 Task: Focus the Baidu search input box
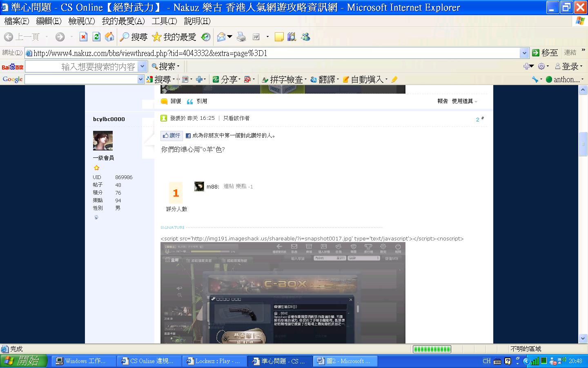coord(82,66)
